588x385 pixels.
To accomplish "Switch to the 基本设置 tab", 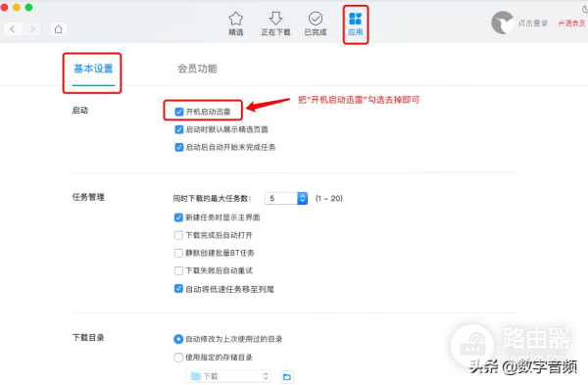I will click(93, 69).
